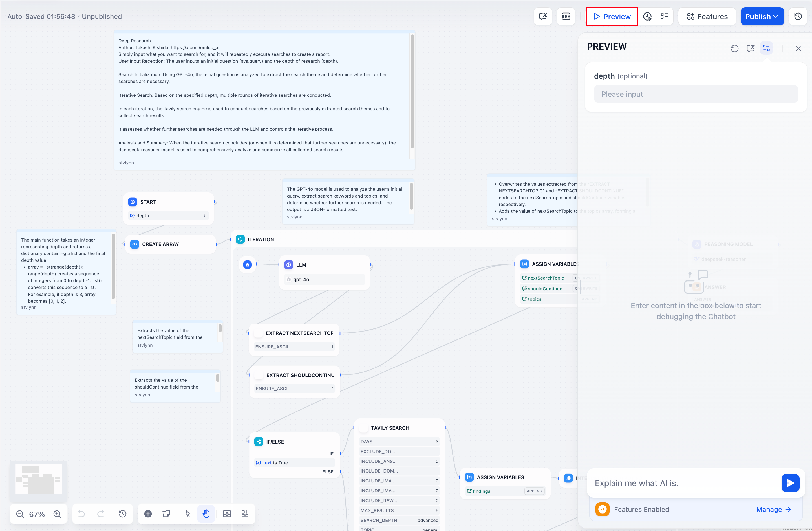Click the ENV environment variables icon
The height and width of the screenshot is (531, 812).
[x=566, y=16]
